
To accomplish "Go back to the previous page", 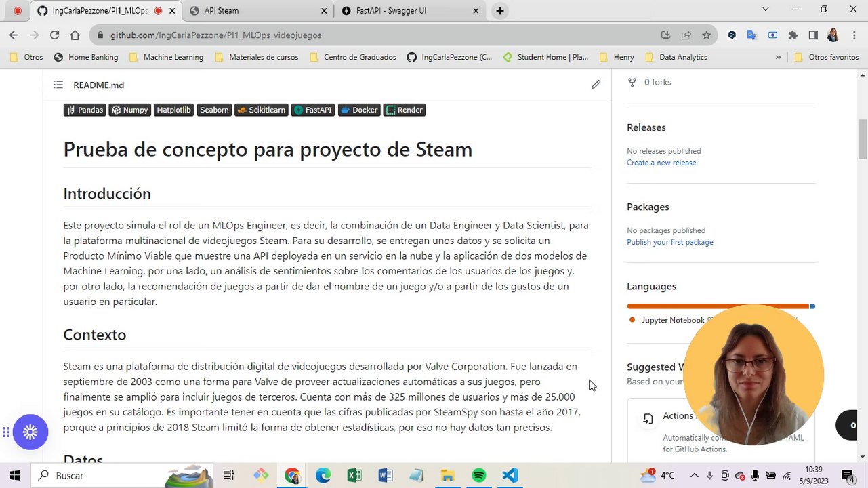I will [x=14, y=35].
